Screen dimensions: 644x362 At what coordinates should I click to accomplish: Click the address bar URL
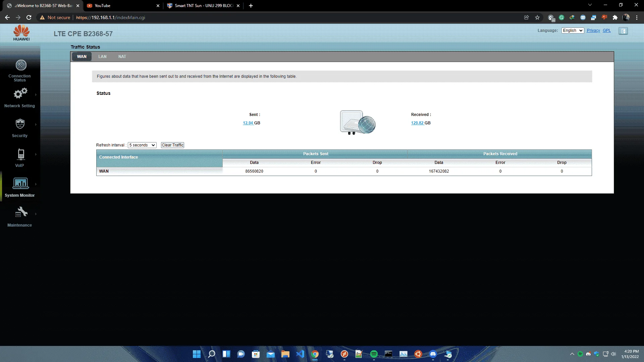(x=111, y=17)
